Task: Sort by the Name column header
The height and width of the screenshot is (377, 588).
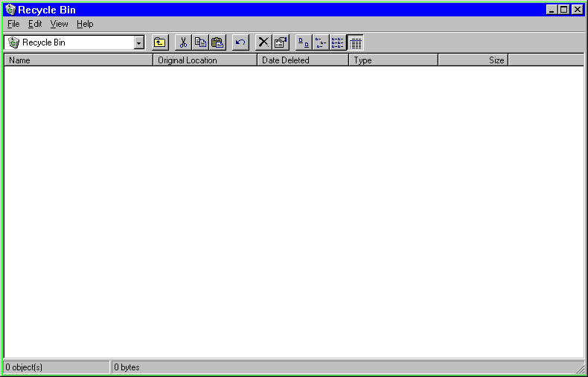Action: [78, 60]
